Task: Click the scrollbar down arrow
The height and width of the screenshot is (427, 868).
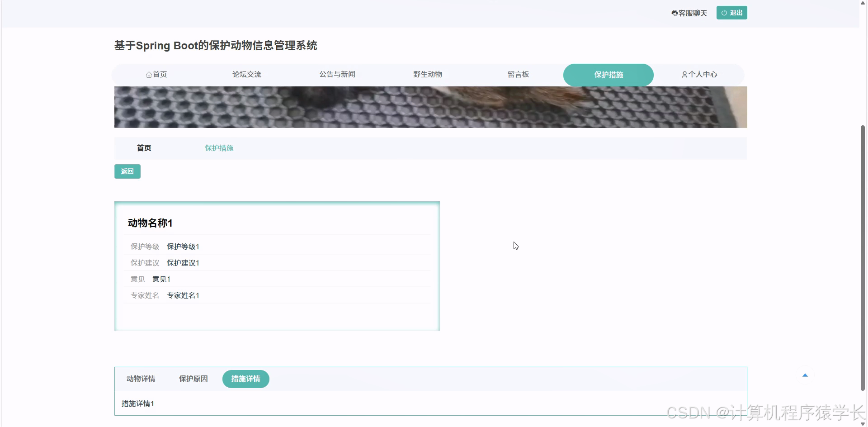Action: [x=863, y=424]
